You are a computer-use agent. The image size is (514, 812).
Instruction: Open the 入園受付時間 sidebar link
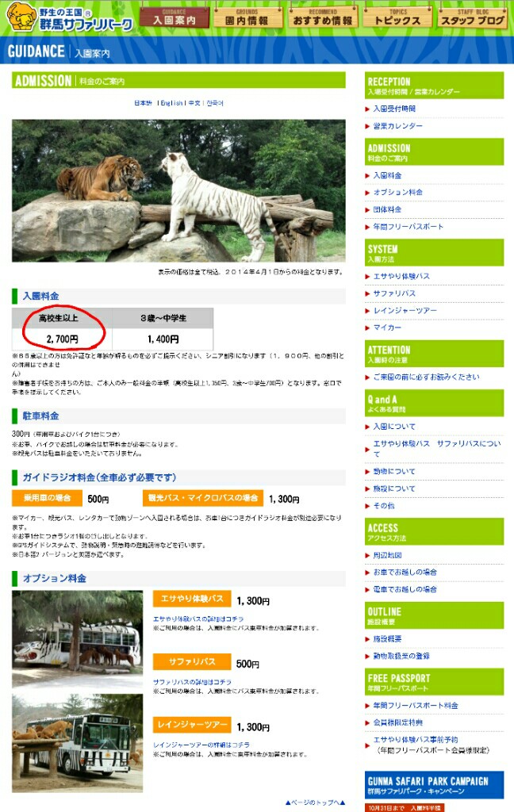[394, 109]
